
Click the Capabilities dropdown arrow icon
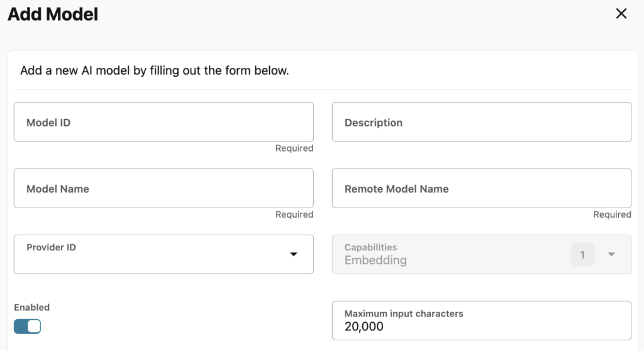click(611, 254)
